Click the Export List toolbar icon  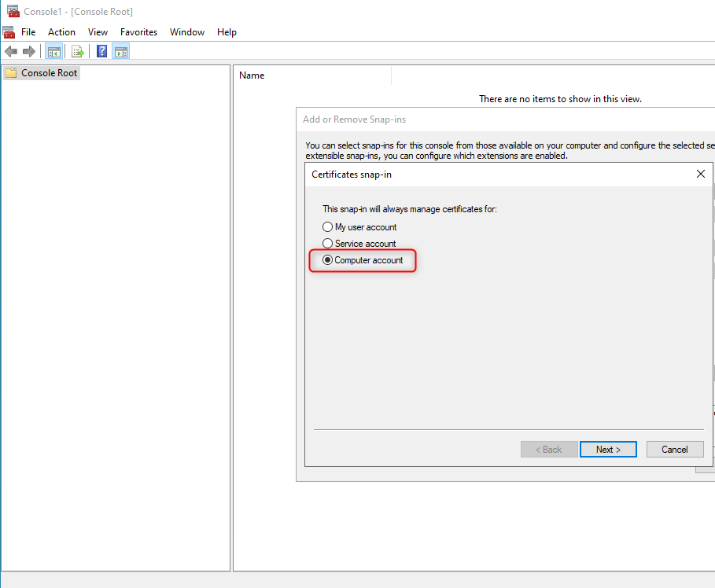pyautogui.click(x=78, y=52)
